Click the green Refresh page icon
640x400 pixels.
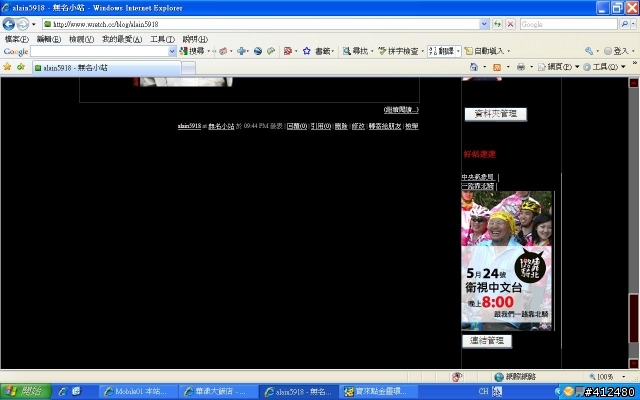pyautogui.click(x=497, y=24)
